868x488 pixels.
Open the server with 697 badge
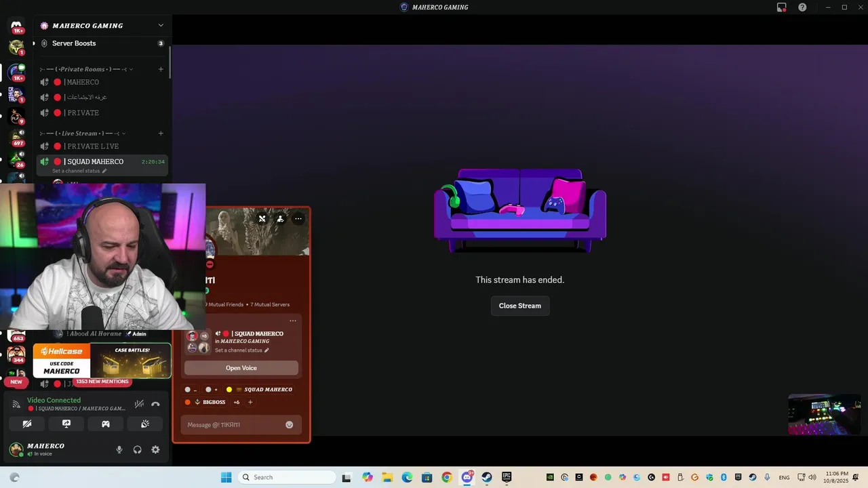click(x=16, y=138)
